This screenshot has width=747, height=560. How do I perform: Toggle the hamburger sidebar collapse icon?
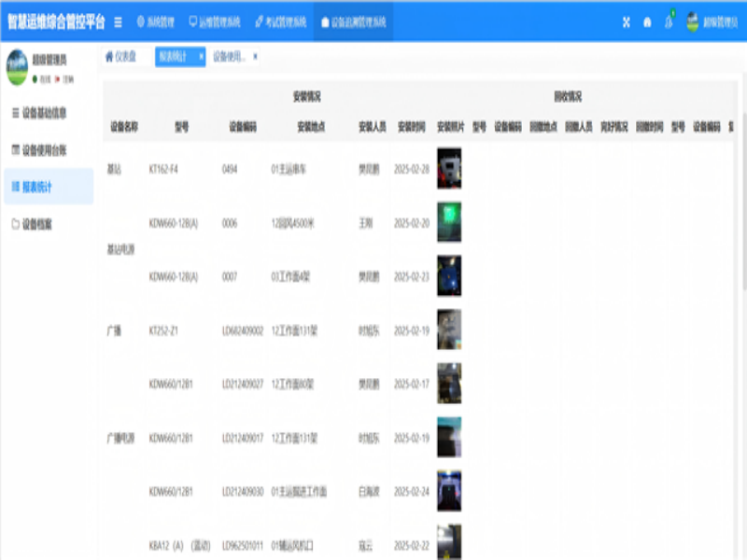point(118,21)
